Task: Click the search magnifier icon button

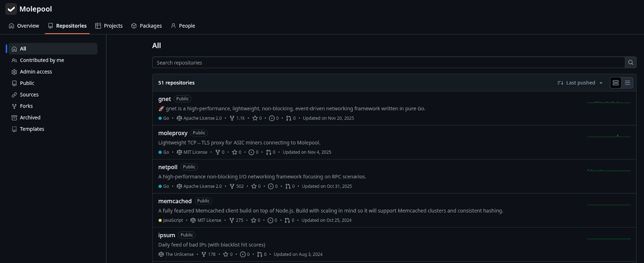Action: coord(631,62)
